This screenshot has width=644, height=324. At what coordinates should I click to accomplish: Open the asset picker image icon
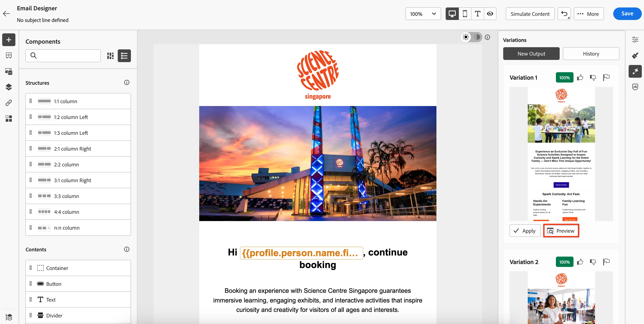tap(9, 71)
